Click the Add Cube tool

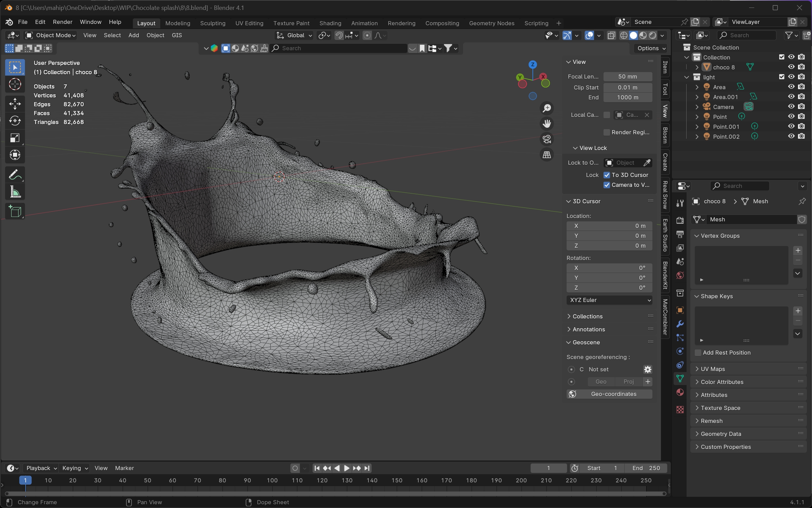[15, 211]
